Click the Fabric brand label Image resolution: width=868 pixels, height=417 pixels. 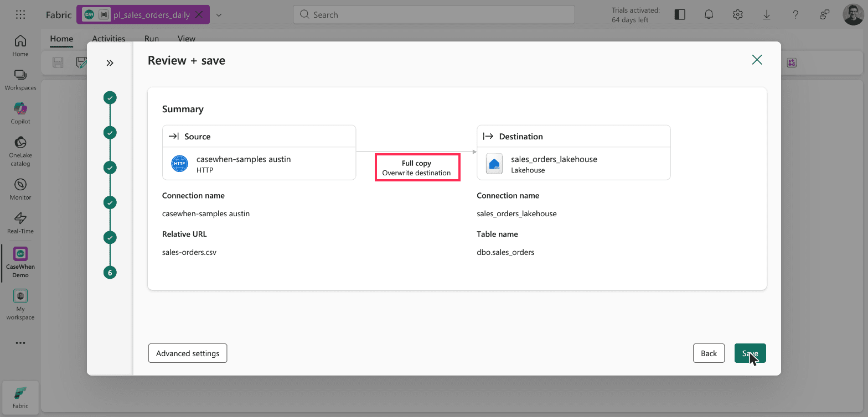point(59,15)
